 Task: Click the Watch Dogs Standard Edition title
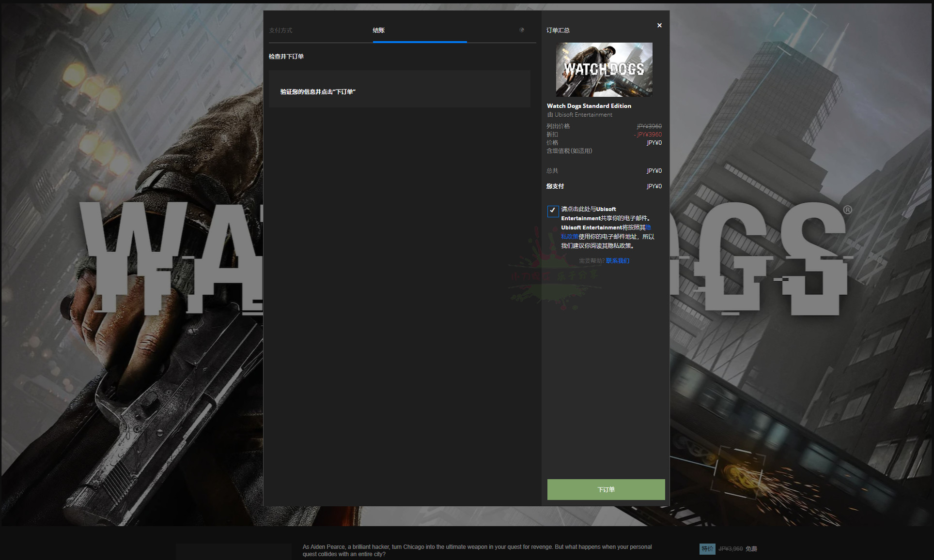tap(589, 106)
